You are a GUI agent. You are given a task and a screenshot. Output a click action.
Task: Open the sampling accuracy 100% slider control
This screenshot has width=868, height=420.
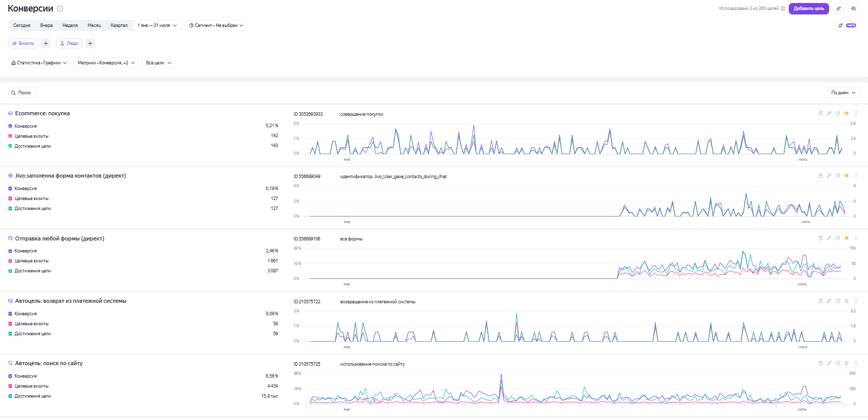[847, 25]
